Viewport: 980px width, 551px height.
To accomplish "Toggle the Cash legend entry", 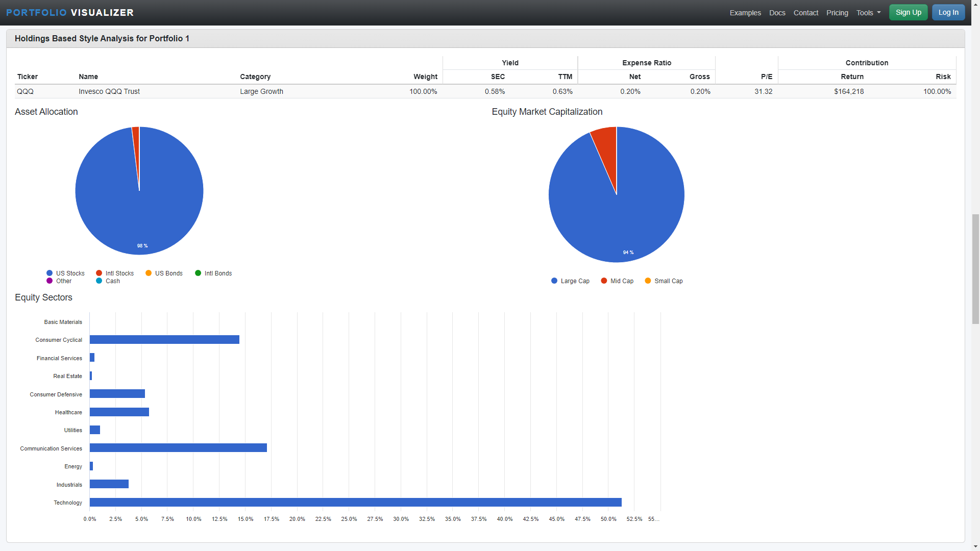I will pos(112,281).
